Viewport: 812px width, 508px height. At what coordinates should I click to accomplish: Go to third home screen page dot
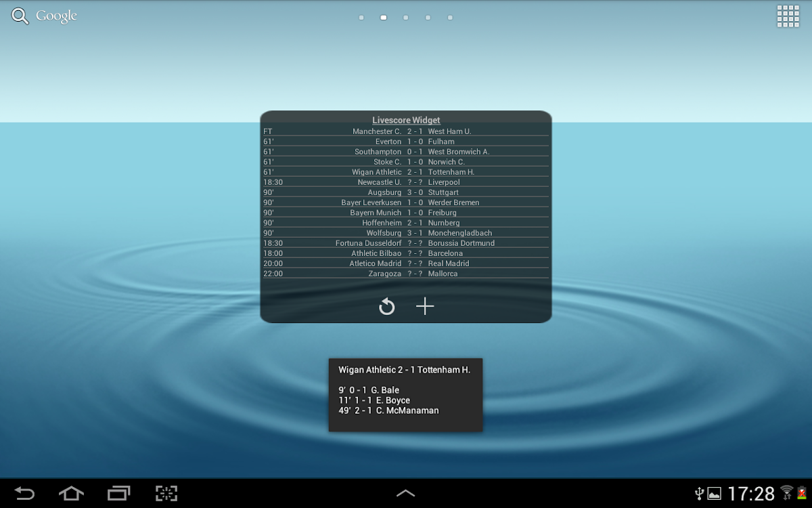tap(405, 18)
